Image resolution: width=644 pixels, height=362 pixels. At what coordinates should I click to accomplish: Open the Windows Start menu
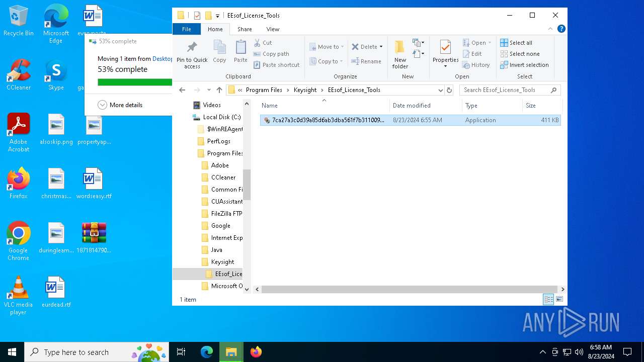point(12,352)
